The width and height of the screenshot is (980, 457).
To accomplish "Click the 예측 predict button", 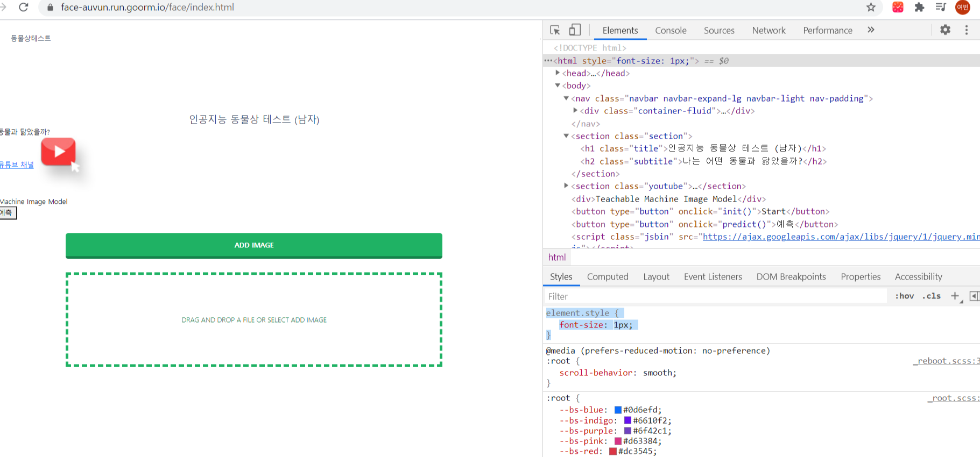I will (8, 213).
